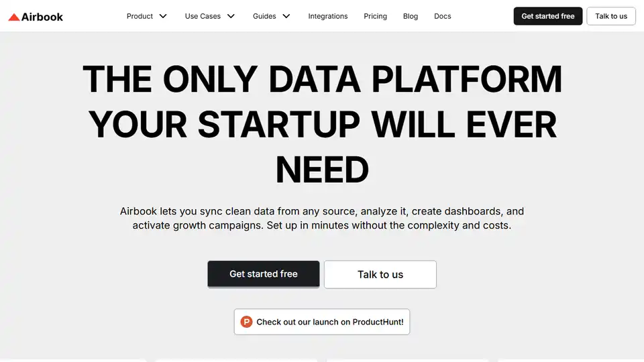The height and width of the screenshot is (362, 644).
Task: Expand the chevron next to Product
Action: 163,16
